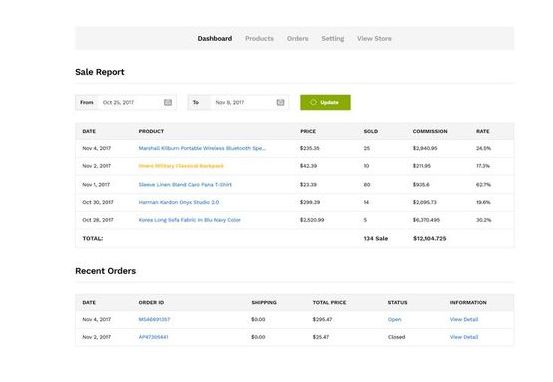
Task: Click the STATUS column header
Action: pyautogui.click(x=397, y=302)
